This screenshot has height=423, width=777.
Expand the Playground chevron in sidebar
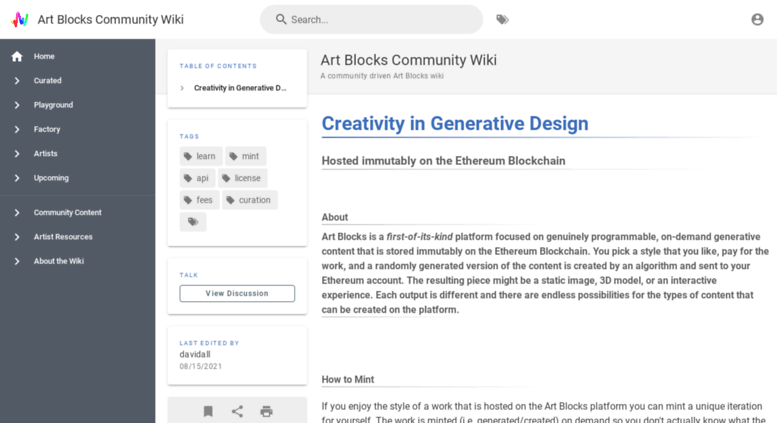[x=17, y=105]
